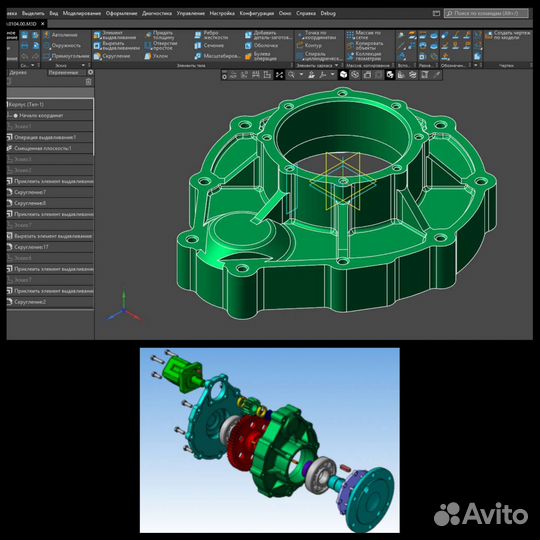Viewport: 540px width, 540px height.
Task: Click the trash icon in the tree panel
Action: pos(89,82)
